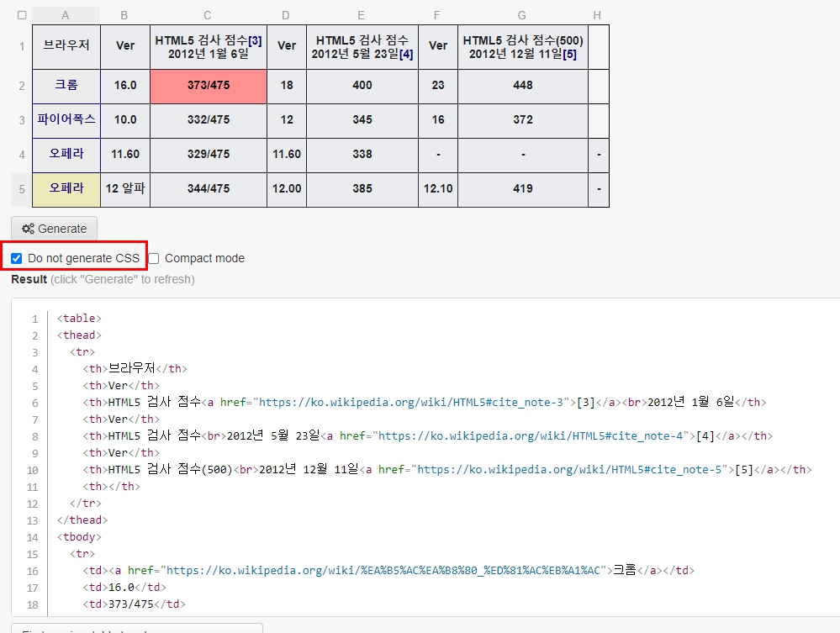This screenshot has height=633, width=840.
Task: Open the 크롬 link in table
Action: [x=66, y=85]
